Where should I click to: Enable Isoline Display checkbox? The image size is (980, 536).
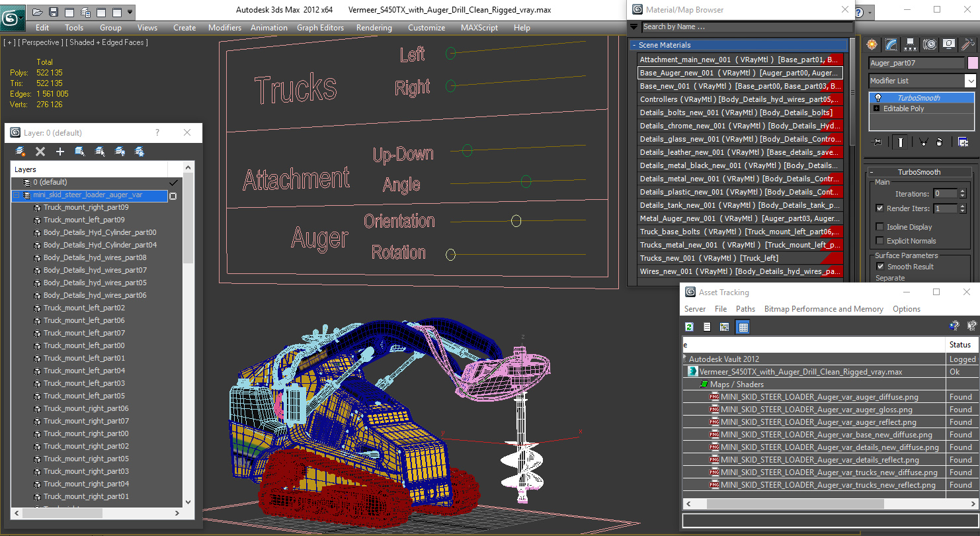click(x=879, y=227)
